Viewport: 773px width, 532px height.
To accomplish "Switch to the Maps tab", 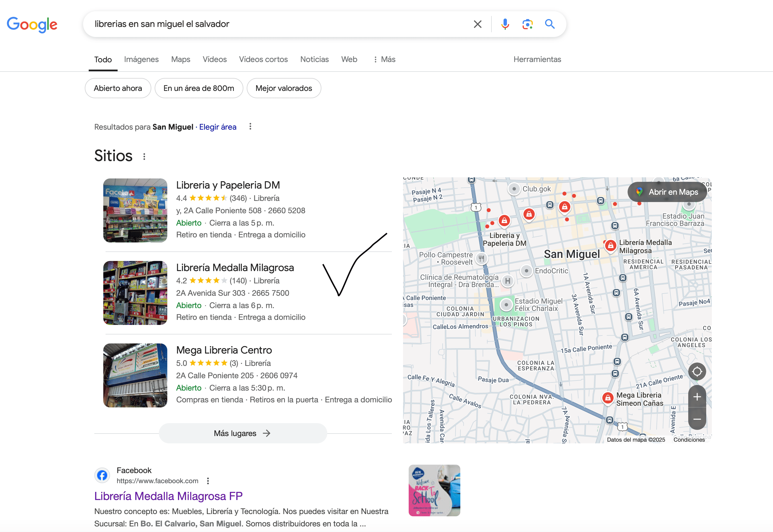I will coord(180,59).
